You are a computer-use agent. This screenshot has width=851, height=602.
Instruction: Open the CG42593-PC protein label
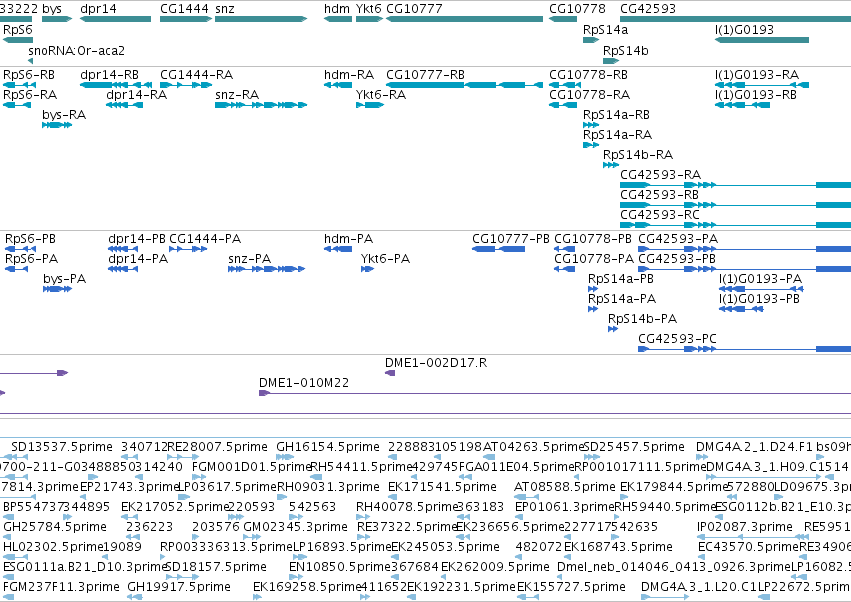tap(677, 339)
